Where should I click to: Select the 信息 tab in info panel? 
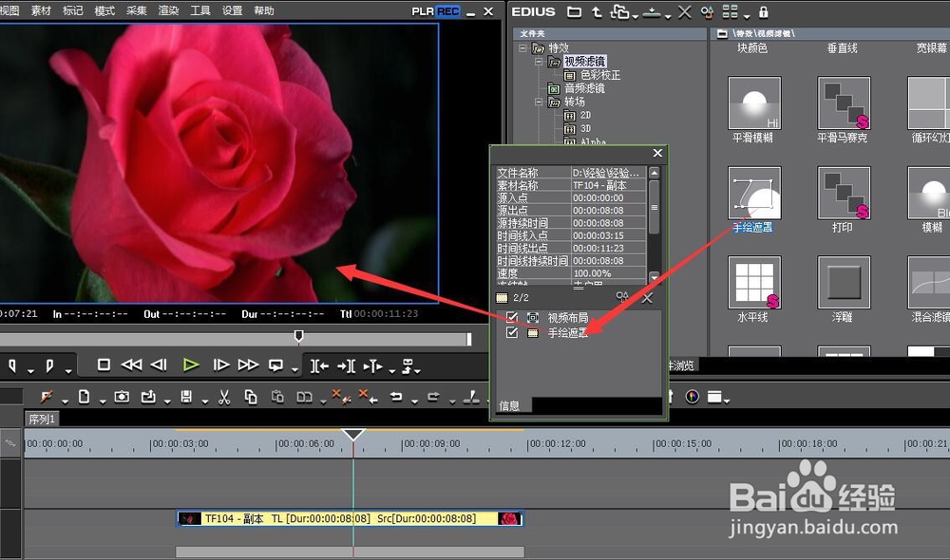[509, 405]
